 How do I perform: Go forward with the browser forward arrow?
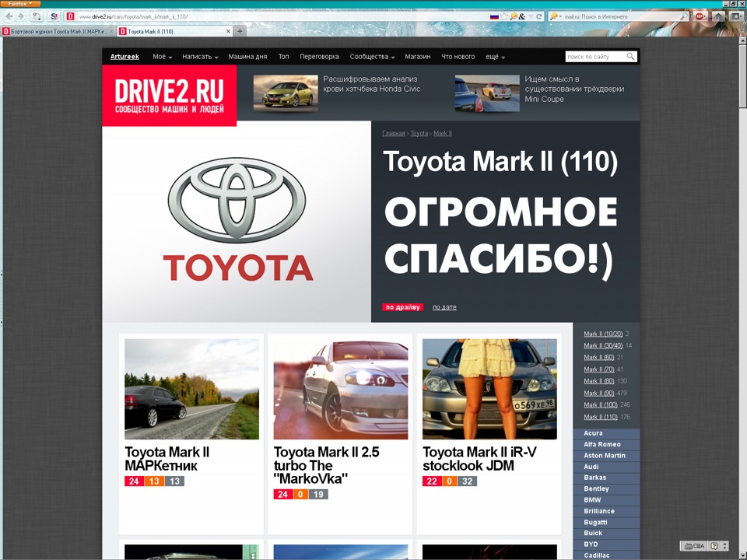pyautogui.click(x=20, y=16)
